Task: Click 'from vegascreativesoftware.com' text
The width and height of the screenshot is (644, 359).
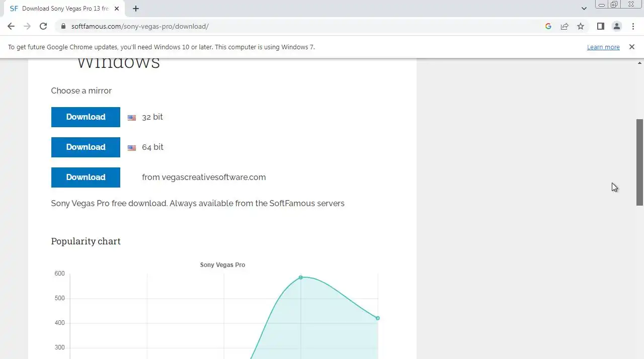Action: pyautogui.click(x=204, y=177)
